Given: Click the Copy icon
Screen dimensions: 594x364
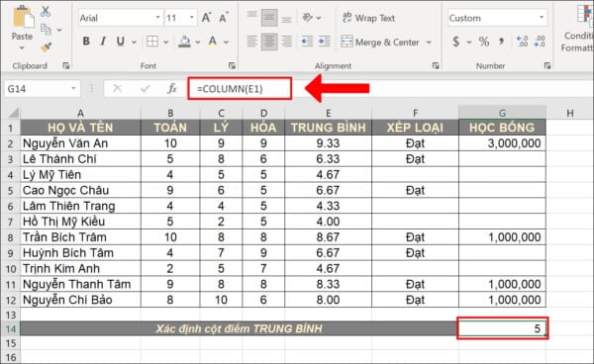Looking at the screenshot, I should 46,30.
